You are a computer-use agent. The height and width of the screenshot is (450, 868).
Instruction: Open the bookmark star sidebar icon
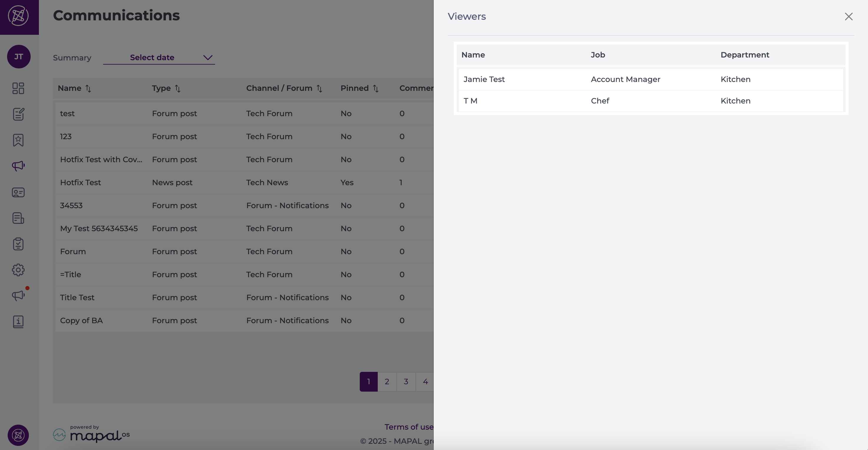click(x=18, y=140)
